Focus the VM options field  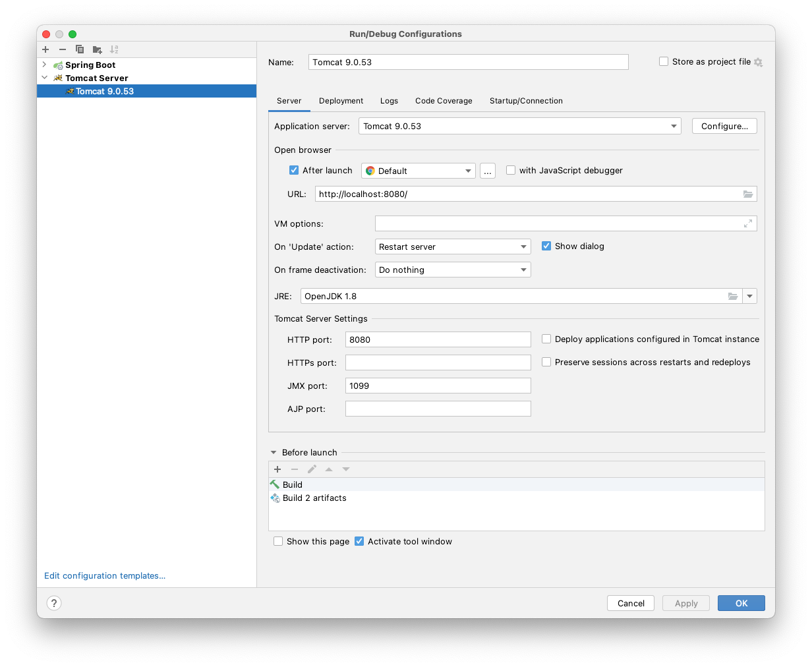pos(566,223)
